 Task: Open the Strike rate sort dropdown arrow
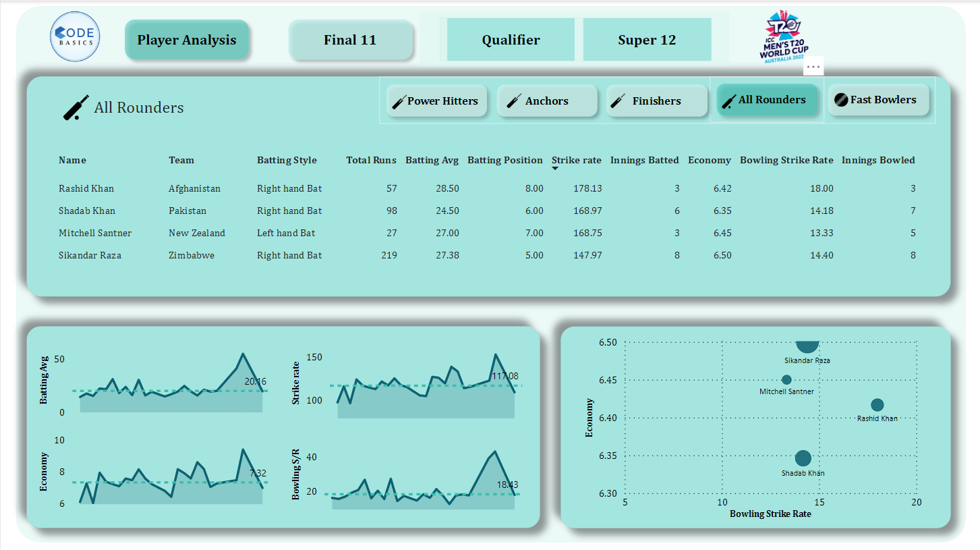pyautogui.click(x=555, y=169)
